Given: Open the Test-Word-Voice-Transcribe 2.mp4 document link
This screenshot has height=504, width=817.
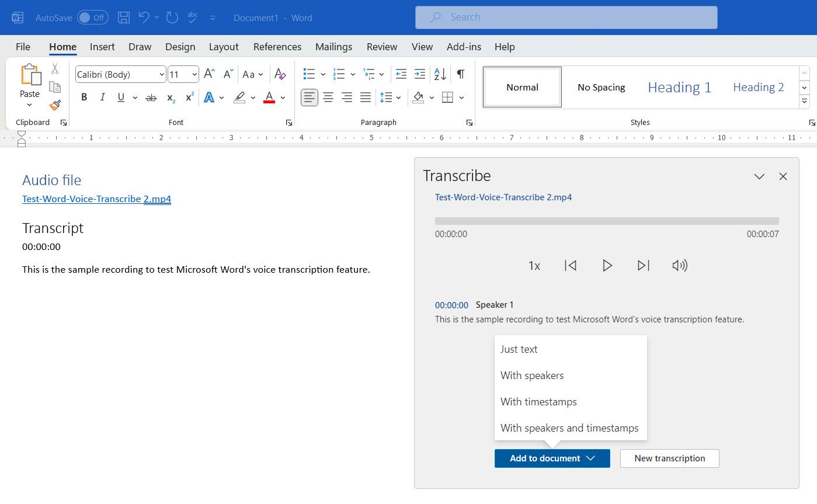Looking at the screenshot, I should (x=96, y=199).
